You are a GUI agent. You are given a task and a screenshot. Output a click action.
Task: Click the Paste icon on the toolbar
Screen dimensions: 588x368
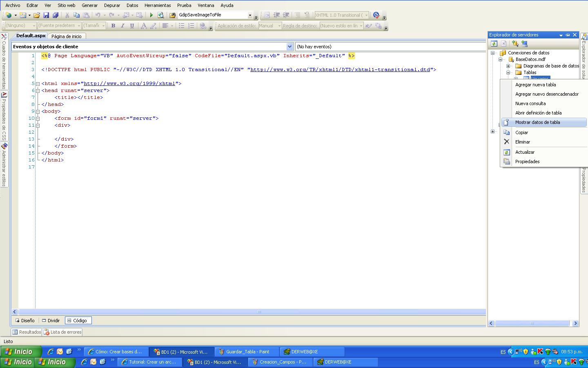[x=87, y=15]
